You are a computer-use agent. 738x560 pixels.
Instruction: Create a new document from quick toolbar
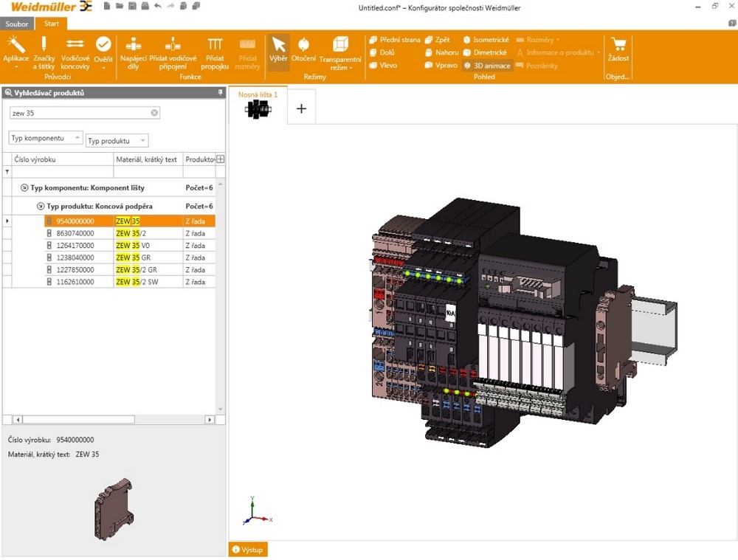[107, 6]
